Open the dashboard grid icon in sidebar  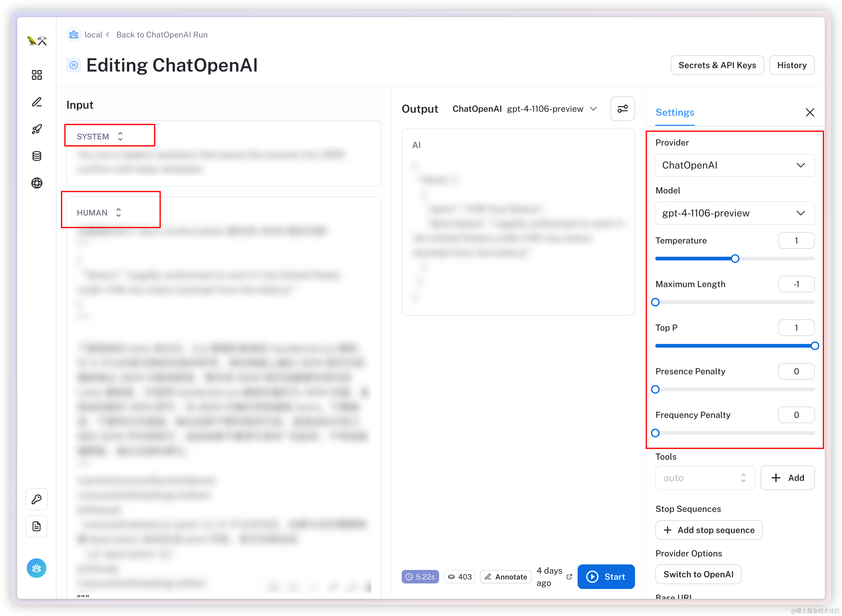pos(37,75)
